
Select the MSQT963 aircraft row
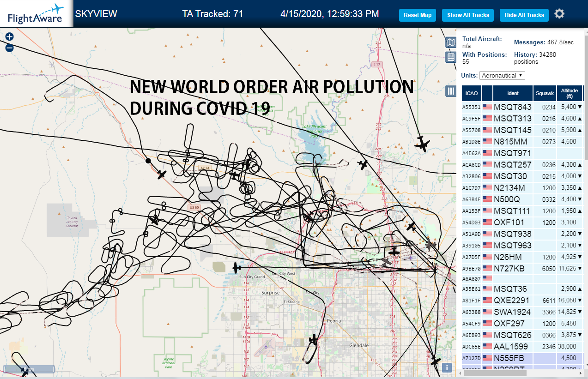tap(522, 246)
